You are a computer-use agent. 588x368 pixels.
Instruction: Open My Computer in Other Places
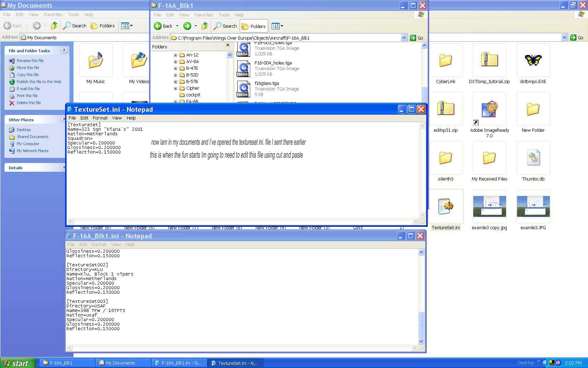pyautogui.click(x=28, y=144)
